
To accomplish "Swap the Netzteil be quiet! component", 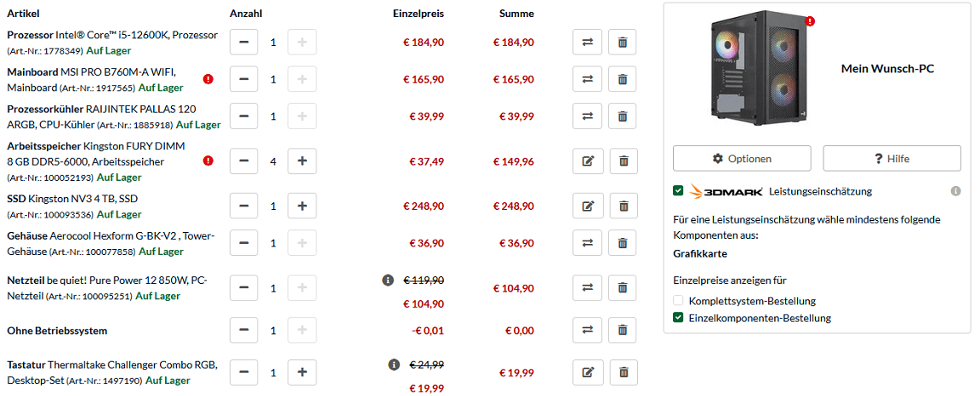I will point(587,289).
